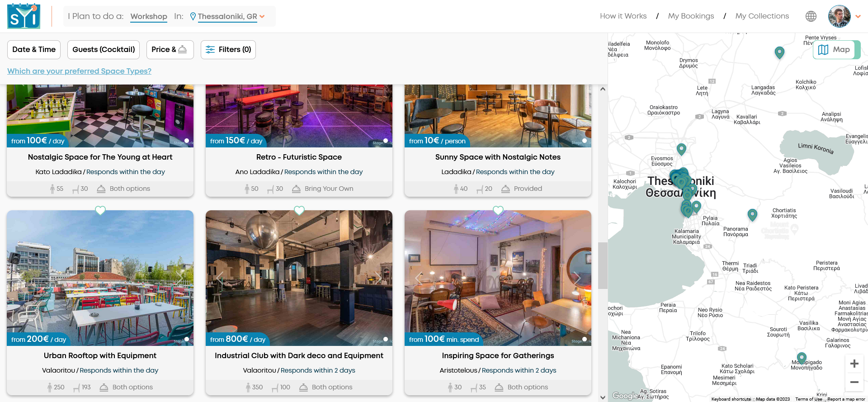868x402 pixels.
Task: Click the SYI logo icon
Action: click(24, 16)
